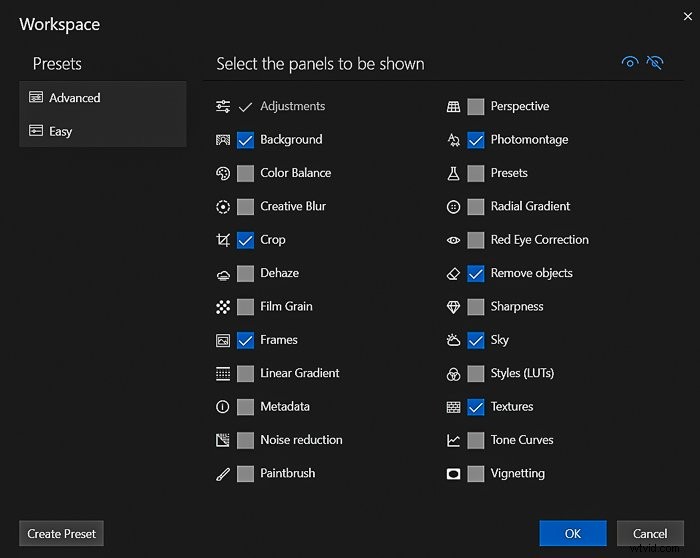The height and width of the screenshot is (558, 700).
Task: Click the "Noise reduction" label text
Action: (x=301, y=440)
